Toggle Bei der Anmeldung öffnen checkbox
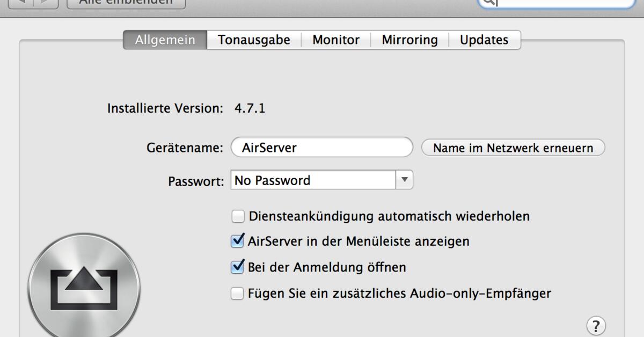644x337 pixels. (237, 267)
